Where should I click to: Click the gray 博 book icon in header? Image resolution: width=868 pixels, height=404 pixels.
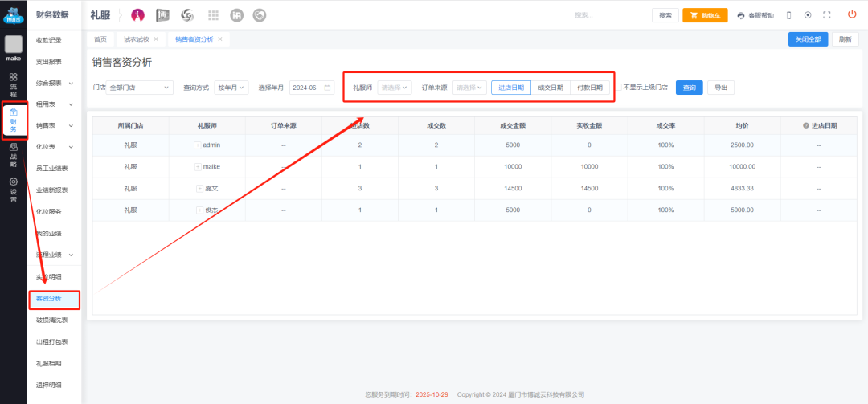162,15
